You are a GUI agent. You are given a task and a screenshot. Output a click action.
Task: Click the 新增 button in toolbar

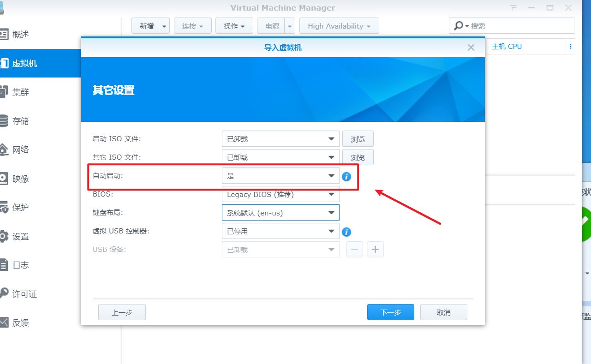click(x=146, y=26)
